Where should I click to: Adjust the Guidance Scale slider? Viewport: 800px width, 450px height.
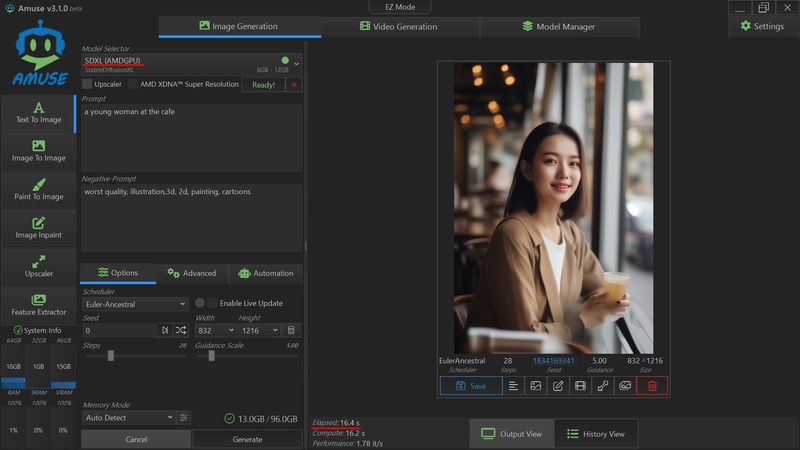click(212, 355)
